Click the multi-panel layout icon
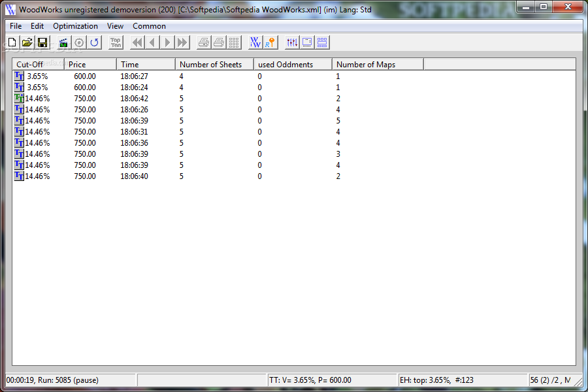The height and width of the screenshot is (392, 588). (x=321, y=42)
